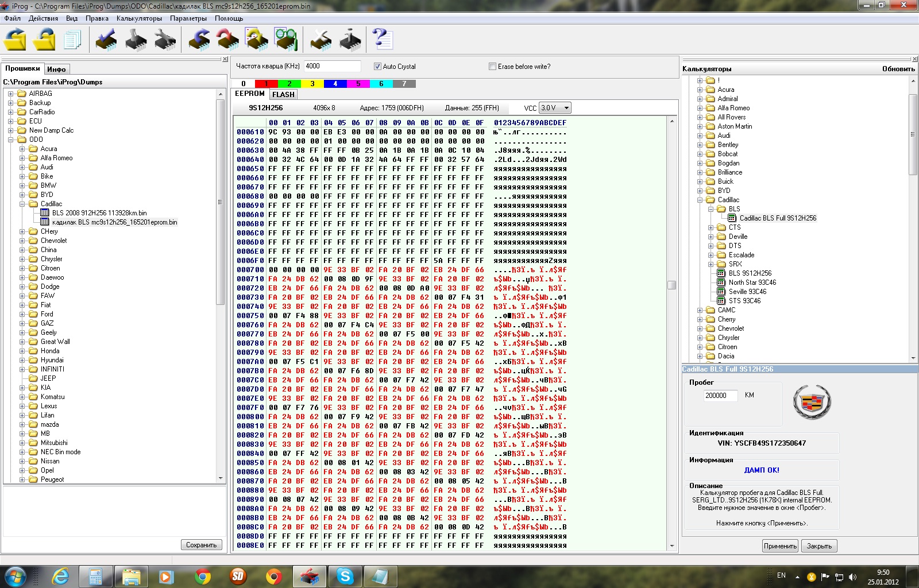The image size is (919, 588).
Task: Expand the CTS calculators subfolder
Action: click(711, 227)
